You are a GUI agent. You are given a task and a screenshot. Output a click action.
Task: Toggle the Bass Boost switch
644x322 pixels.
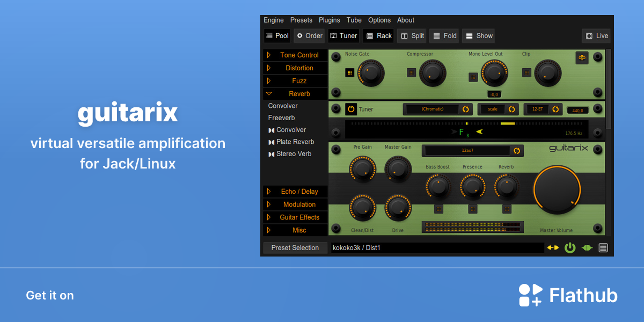click(438, 209)
